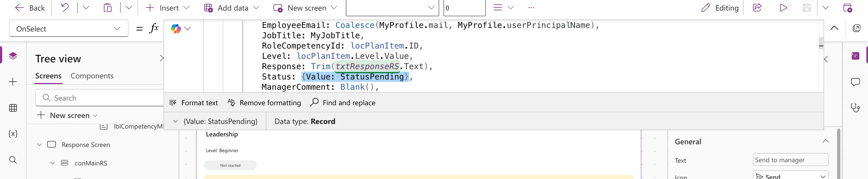
Task: Click the tree view Search field
Action: (100, 98)
